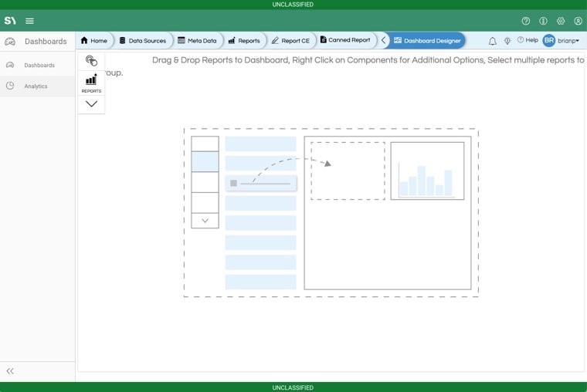Open the Meta Data tab
The image size is (587, 392).
[197, 41]
